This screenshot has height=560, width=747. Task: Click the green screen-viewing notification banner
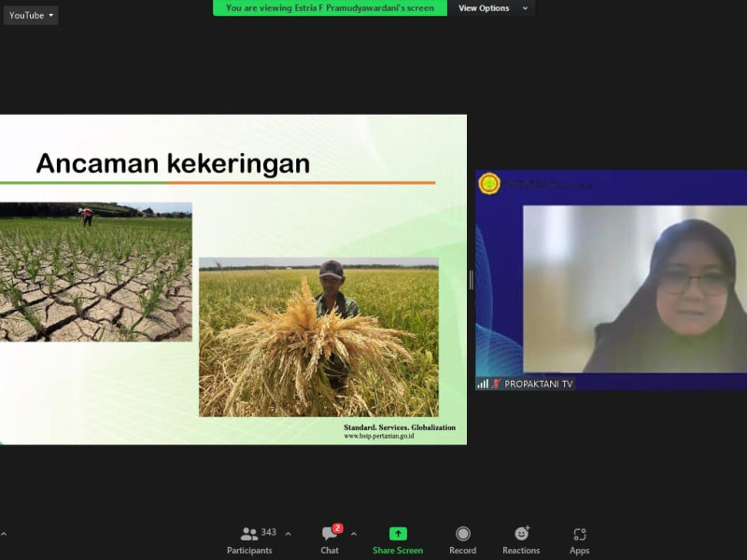330,8
